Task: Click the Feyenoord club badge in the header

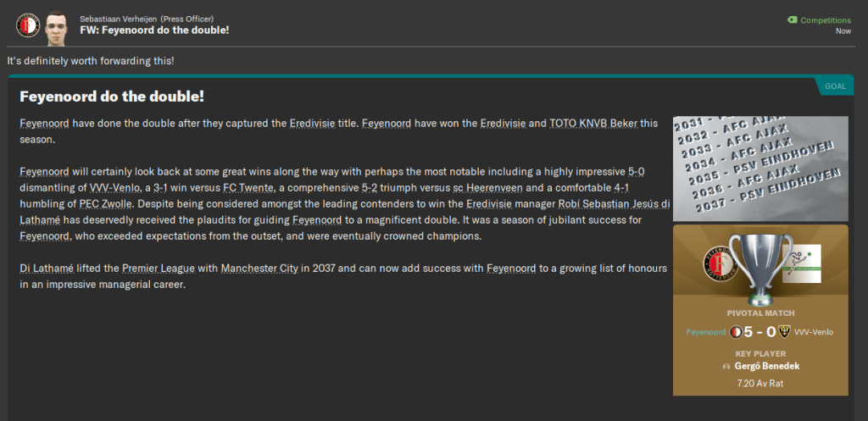Action: (x=28, y=25)
